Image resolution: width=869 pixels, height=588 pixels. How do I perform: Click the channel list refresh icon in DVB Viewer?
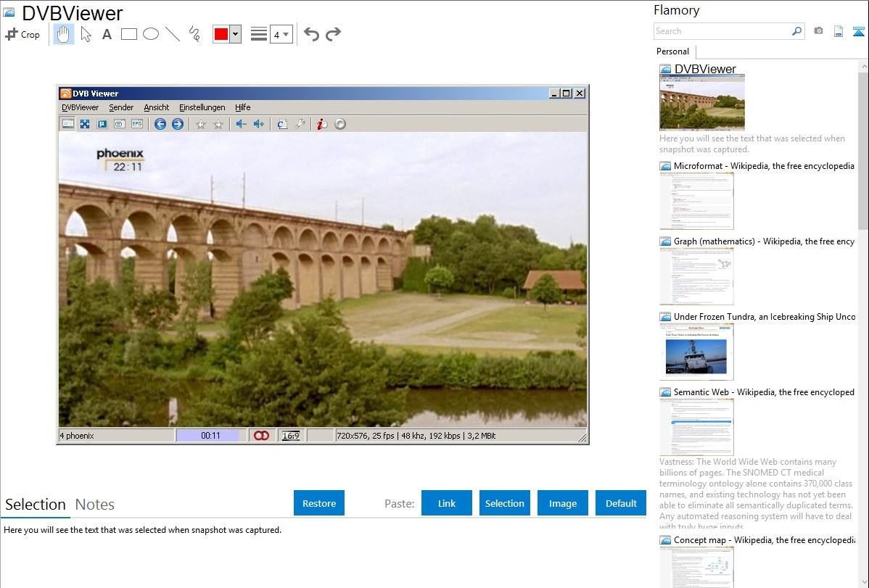(x=282, y=124)
